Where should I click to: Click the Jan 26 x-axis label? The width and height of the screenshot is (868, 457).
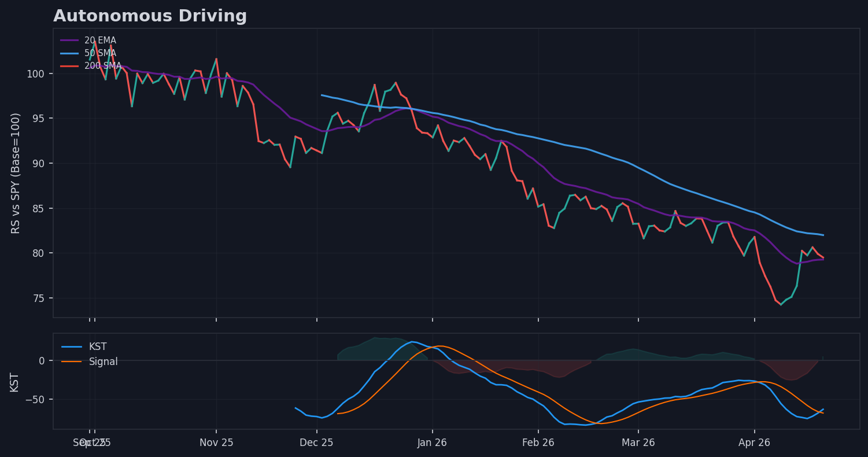click(x=432, y=443)
